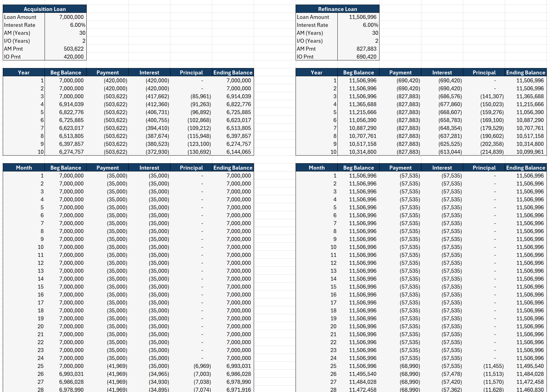Screen dimensions: 549x392
Task: Select Acquisition AM Pmt value 503,622
Action: tap(66, 49)
